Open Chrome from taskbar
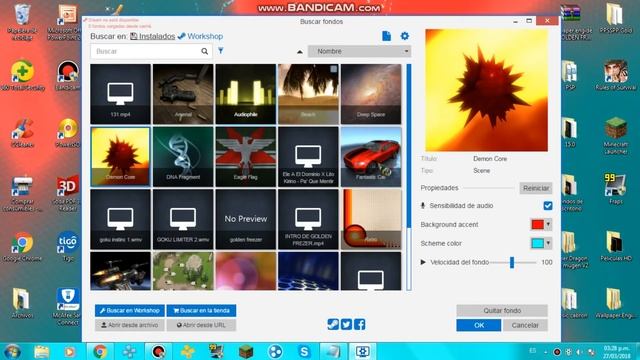This screenshot has height=360, width=640. pos(100,351)
